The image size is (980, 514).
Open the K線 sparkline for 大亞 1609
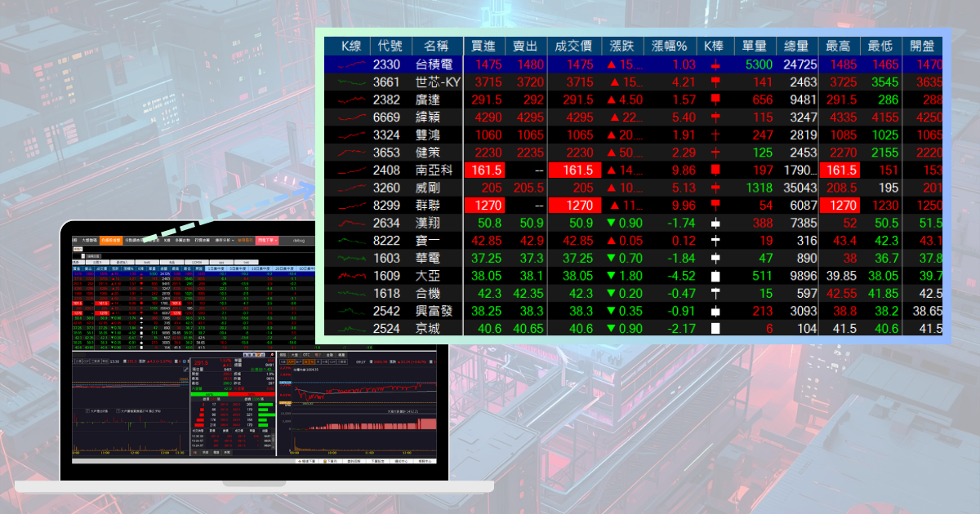[347, 275]
